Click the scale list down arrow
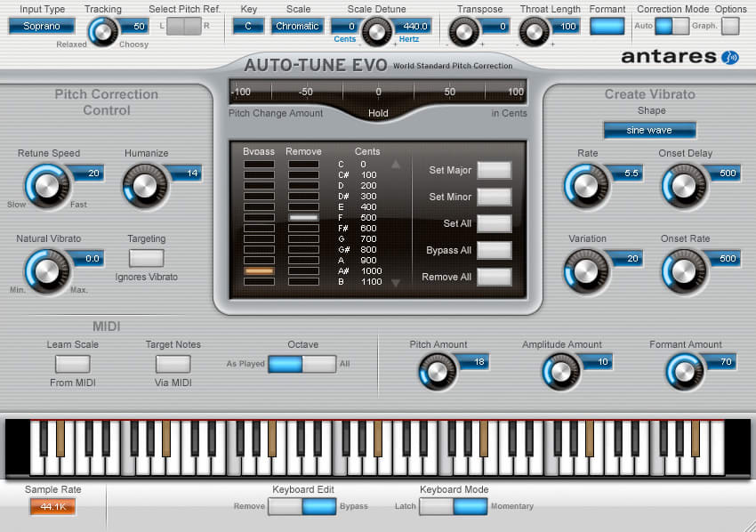This screenshot has width=756, height=532. click(396, 283)
